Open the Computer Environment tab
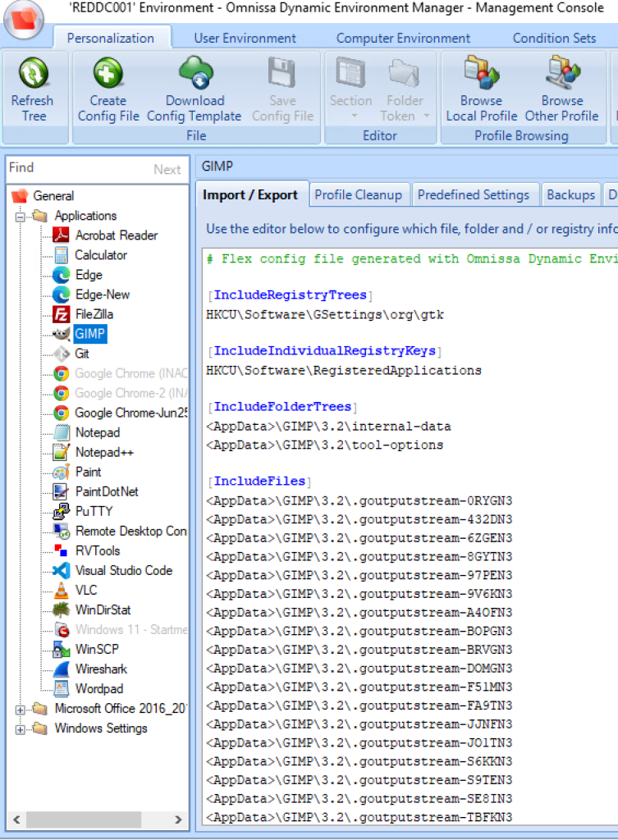 403,38
